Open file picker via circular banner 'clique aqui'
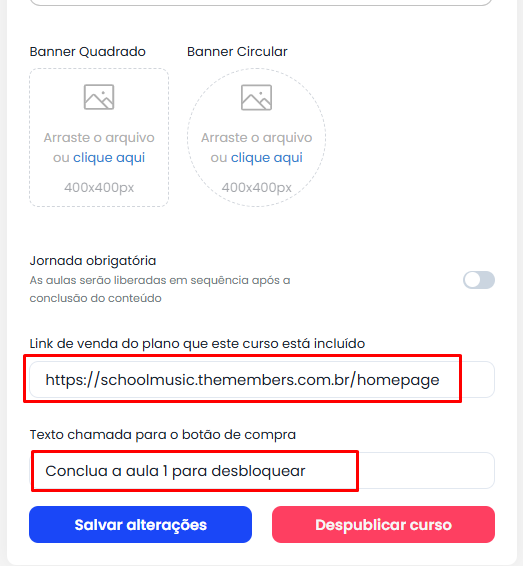523x566 pixels. point(267,158)
